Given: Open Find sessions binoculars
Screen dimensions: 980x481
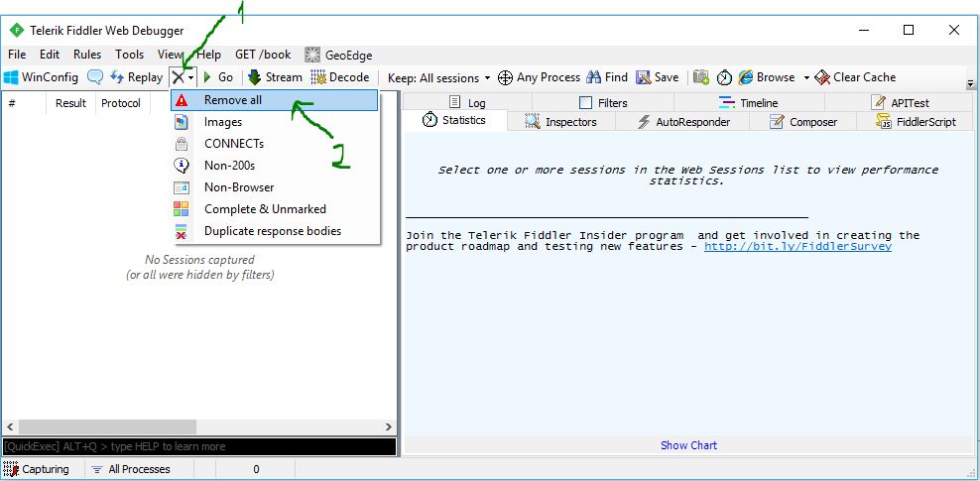Looking at the screenshot, I should tap(607, 77).
